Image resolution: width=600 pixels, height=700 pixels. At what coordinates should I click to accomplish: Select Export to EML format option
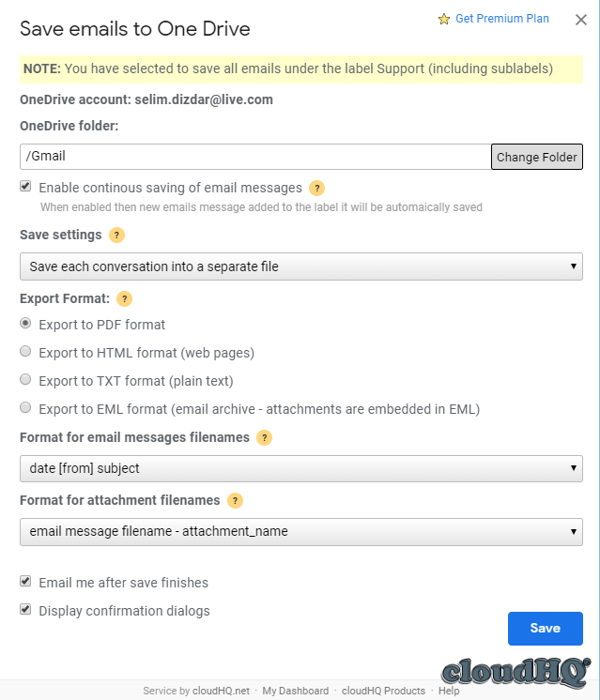click(x=25, y=408)
